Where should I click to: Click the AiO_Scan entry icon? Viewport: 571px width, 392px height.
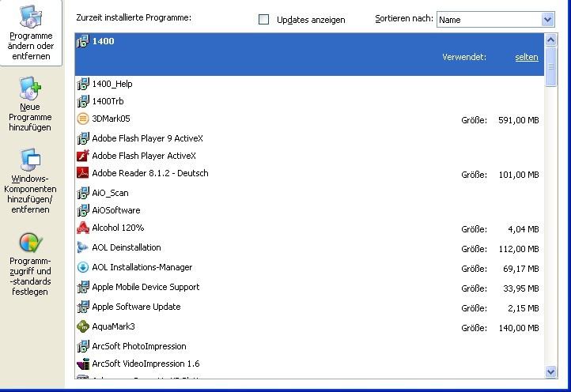[83, 193]
